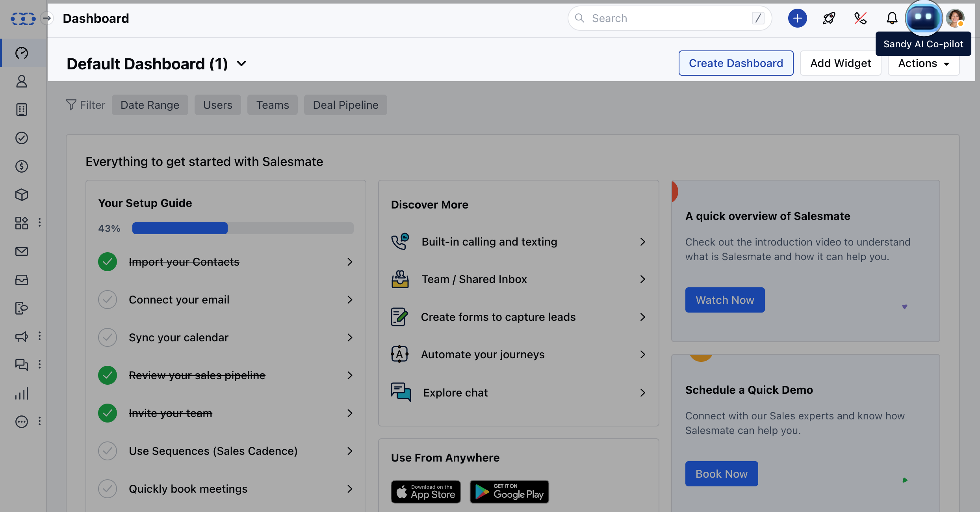Open the Users filter
This screenshot has width=980, height=512.
(x=218, y=105)
